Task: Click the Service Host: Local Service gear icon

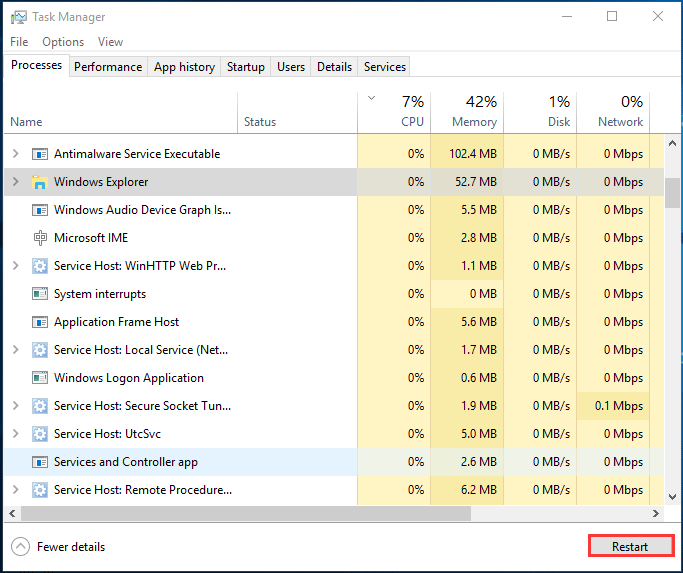Action: pos(40,350)
